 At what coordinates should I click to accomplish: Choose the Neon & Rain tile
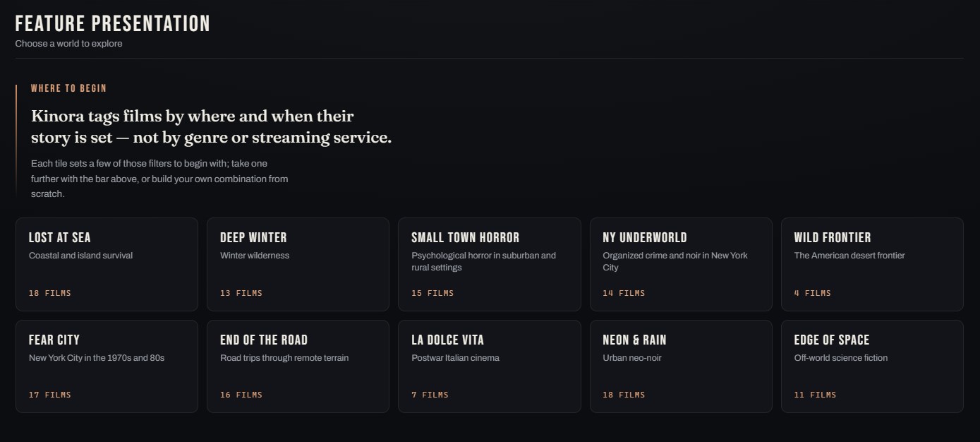coord(681,366)
